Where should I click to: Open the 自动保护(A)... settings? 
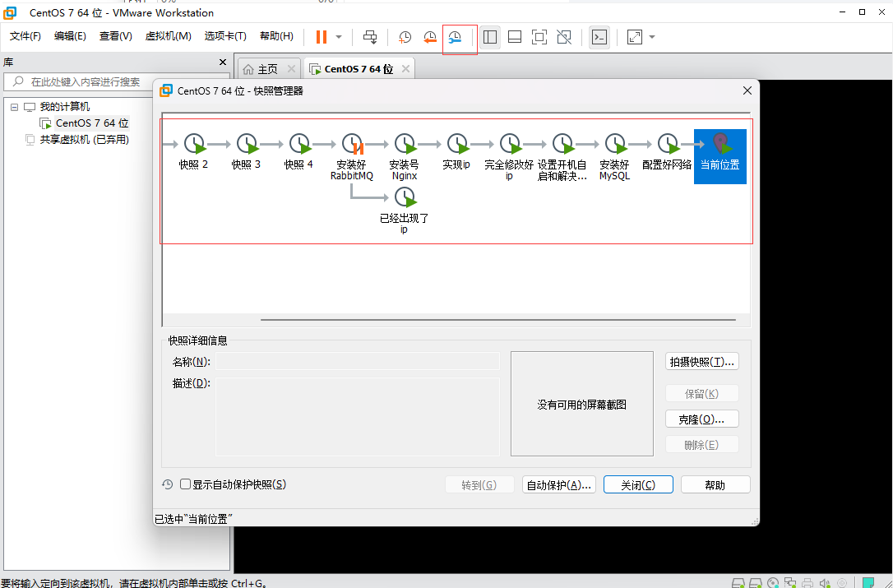click(x=559, y=485)
